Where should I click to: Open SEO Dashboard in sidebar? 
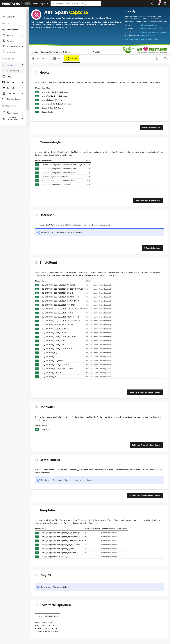(x=13, y=99)
